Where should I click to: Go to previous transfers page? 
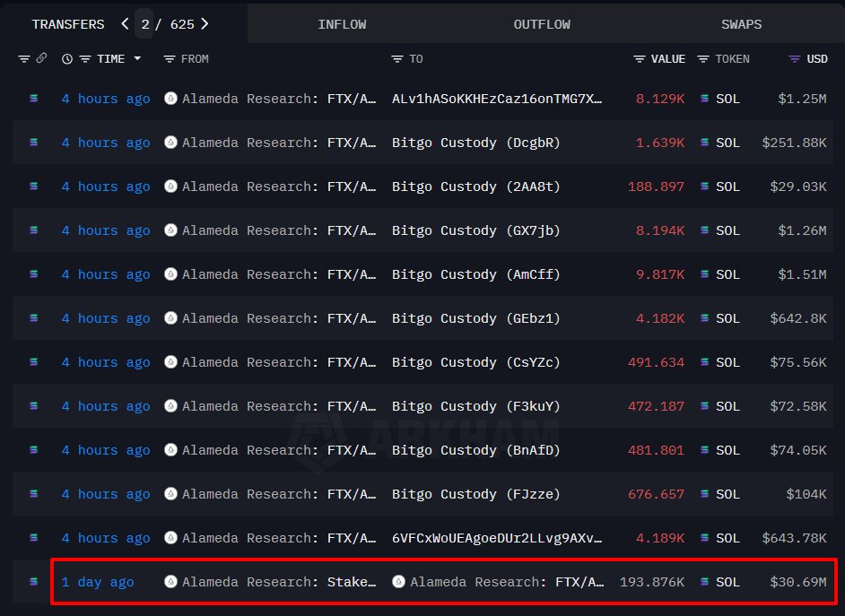point(125,23)
